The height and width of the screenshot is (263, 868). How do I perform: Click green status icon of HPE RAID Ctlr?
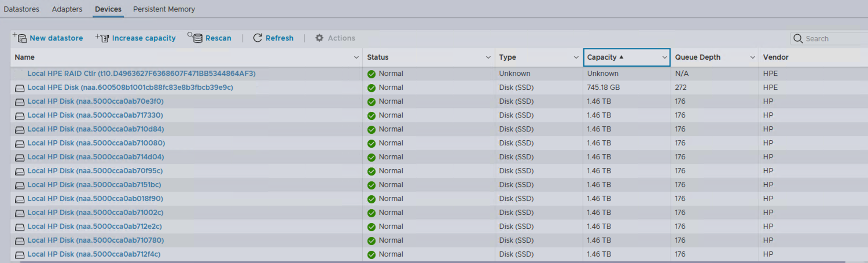[x=372, y=74]
